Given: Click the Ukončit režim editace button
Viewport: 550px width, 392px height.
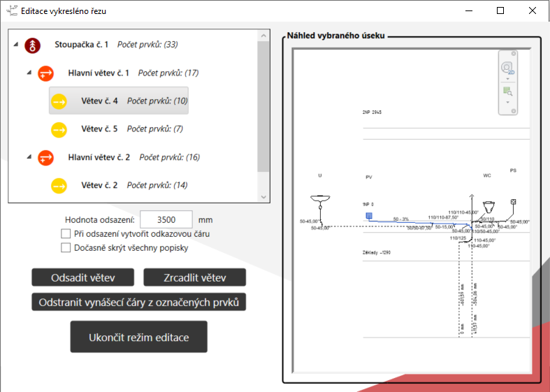Looking at the screenshot, I should click(x=139, y=337).
